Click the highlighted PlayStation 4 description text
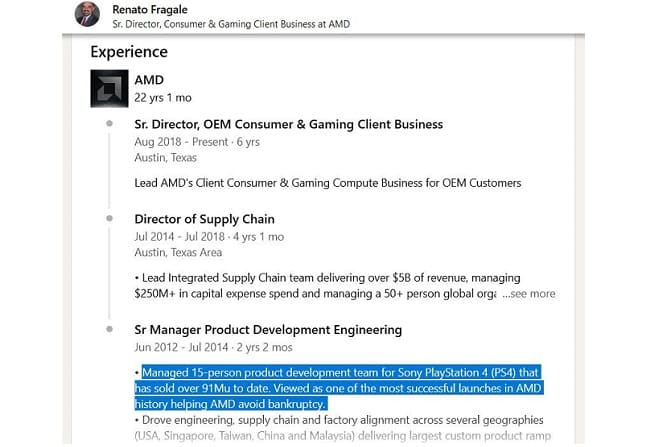650x447 pixels. [x=338, y=388]
